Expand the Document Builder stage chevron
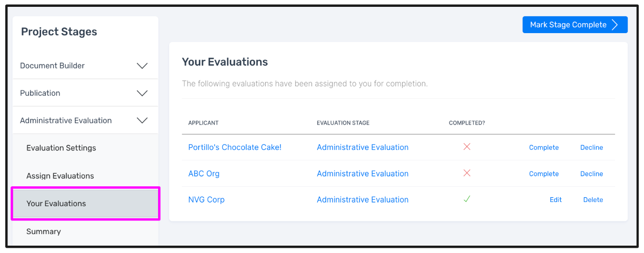The width and height of the screenshot is (644, 253). [142, 66]
